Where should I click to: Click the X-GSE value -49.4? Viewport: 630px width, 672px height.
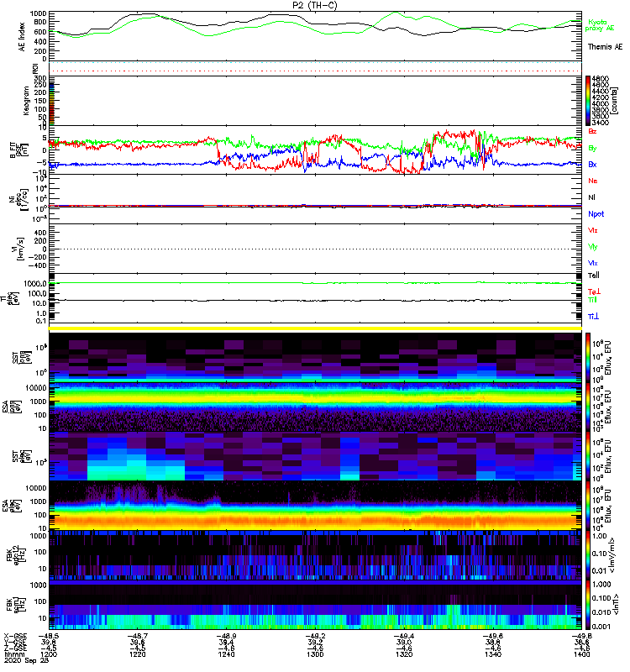[404, 636]
